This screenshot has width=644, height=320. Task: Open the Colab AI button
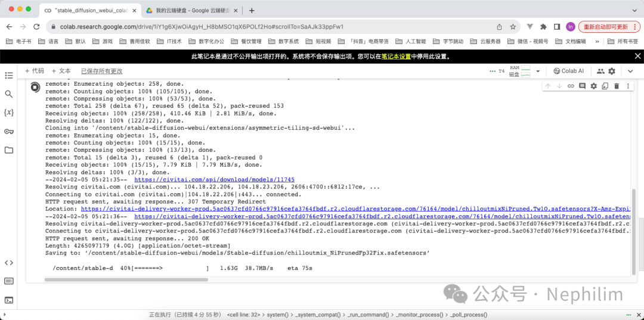pos(568,71)
